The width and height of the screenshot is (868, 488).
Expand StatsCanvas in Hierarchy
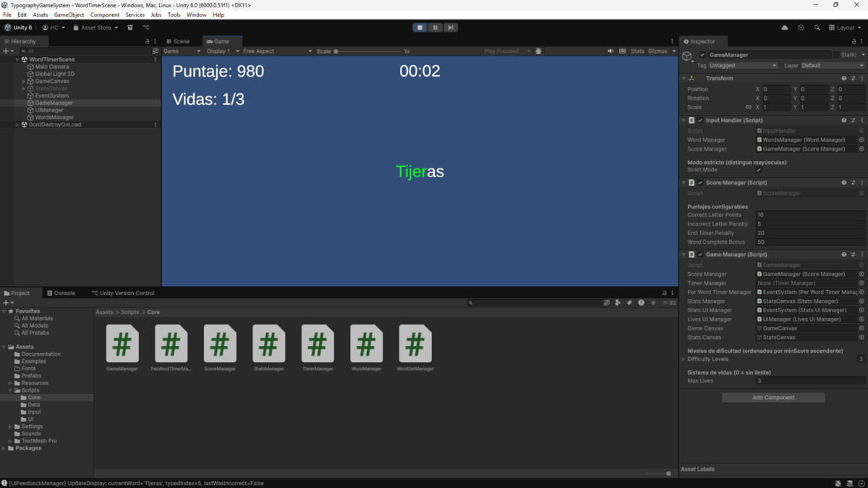click(24, 88)
